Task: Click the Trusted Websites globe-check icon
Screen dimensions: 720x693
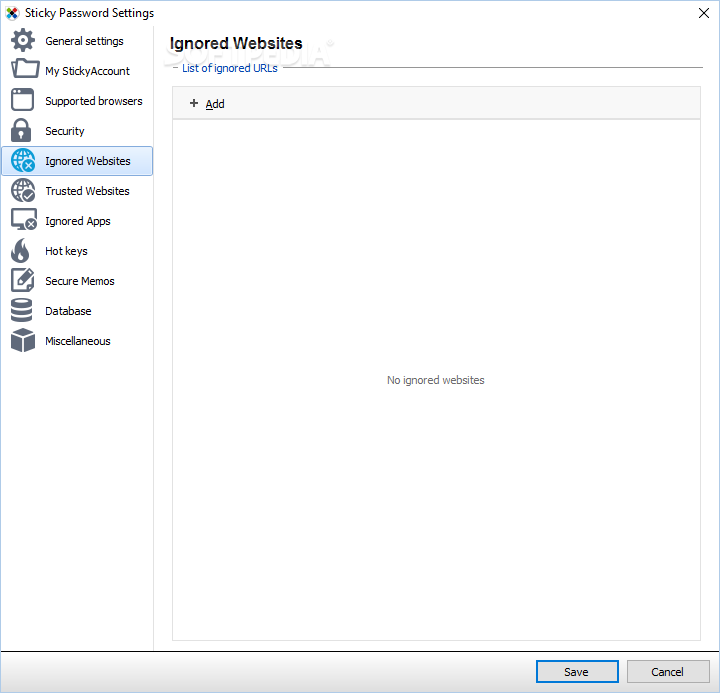Action: click(23, 190)
